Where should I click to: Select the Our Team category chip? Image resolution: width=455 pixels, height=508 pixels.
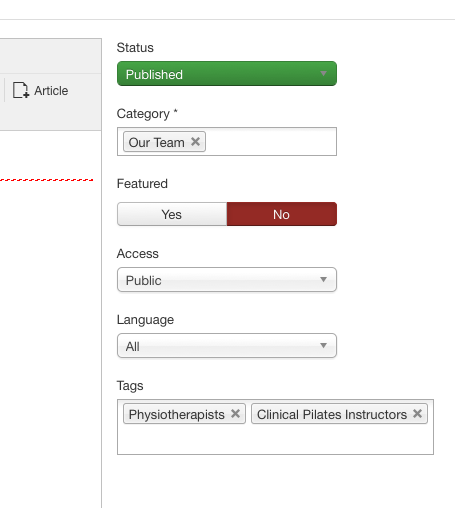point(156,142)
